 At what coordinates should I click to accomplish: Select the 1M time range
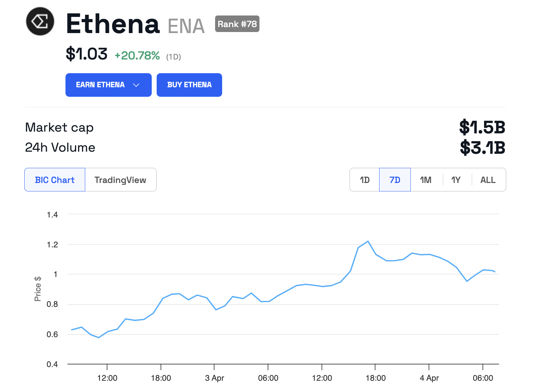426,180
